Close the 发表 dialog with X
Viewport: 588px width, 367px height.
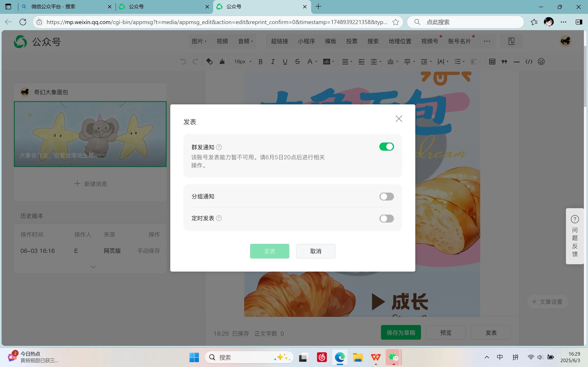(399, 119)
